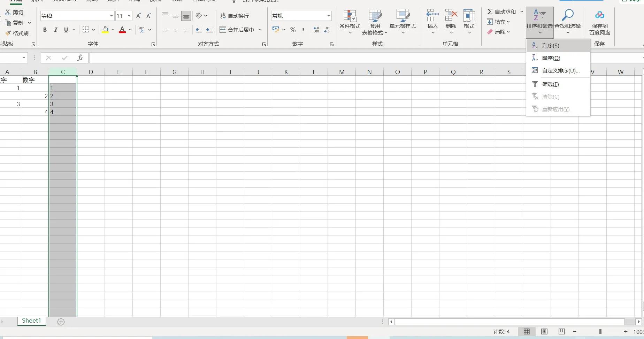This screenshot has height=339, width=644.
Task: Decrease decimal places
Action: (x=327, y=30)
